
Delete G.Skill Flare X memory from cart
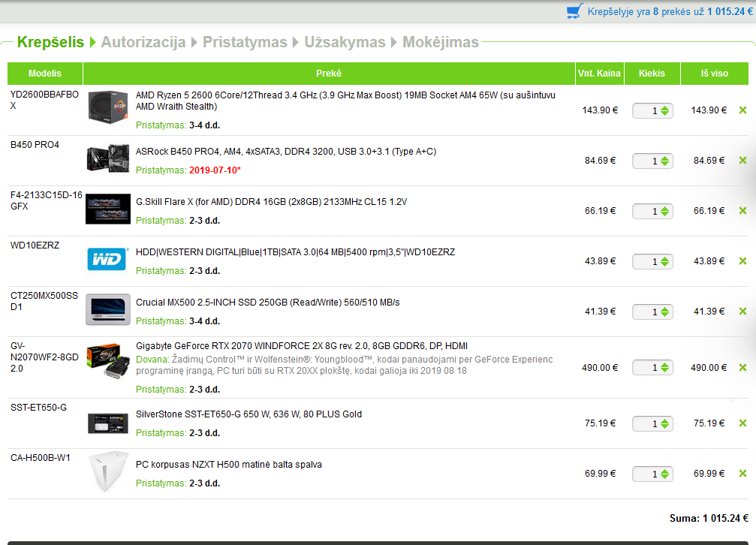742,210
